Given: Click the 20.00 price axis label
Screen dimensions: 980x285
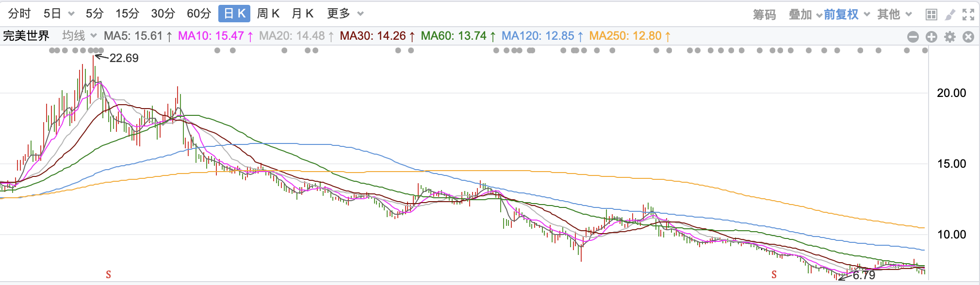Looking at the screenshot, I should click(x=951, y=93).
